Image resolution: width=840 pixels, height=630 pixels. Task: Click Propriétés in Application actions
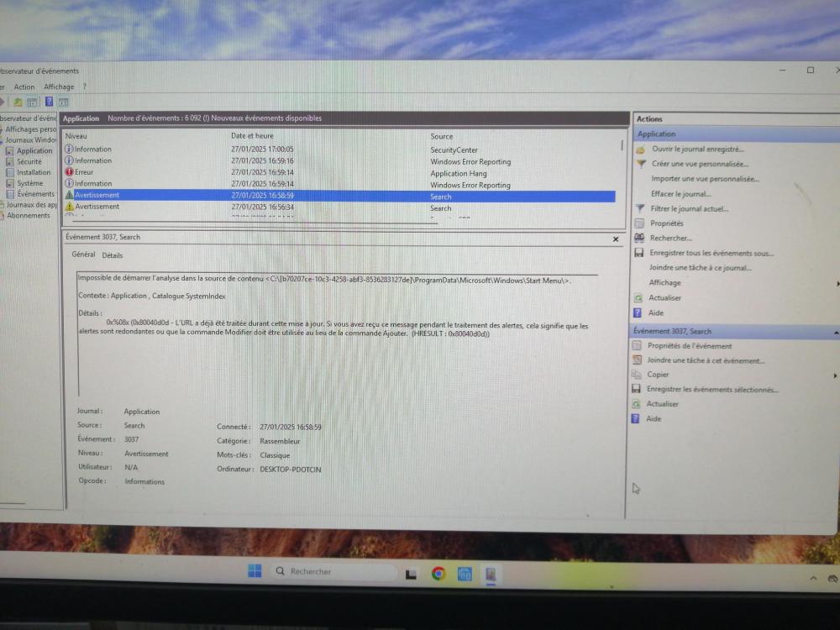click(x=666, y=223)
